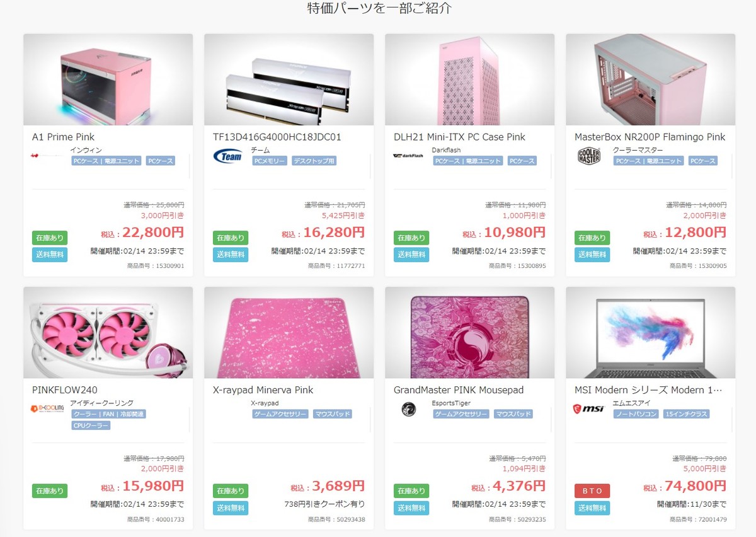The image size is (756, 537).
Task: Click the darkFlash brand logo
Action: tap(408, 156)
